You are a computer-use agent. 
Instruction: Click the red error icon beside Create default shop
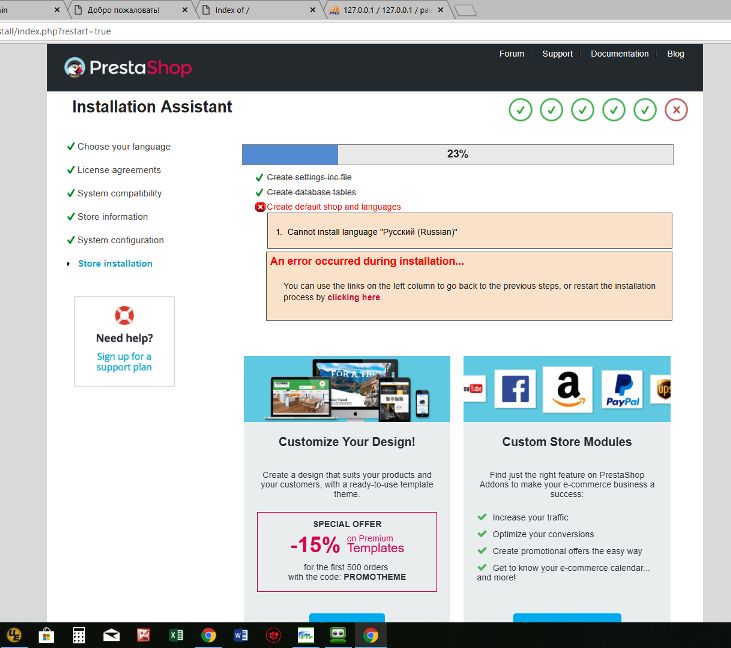click(260, 207)
